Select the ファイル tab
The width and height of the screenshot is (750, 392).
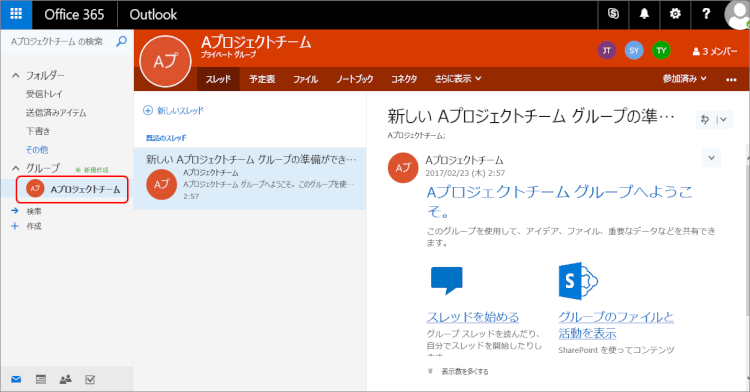pyautogui.click(x=306, y=79)
